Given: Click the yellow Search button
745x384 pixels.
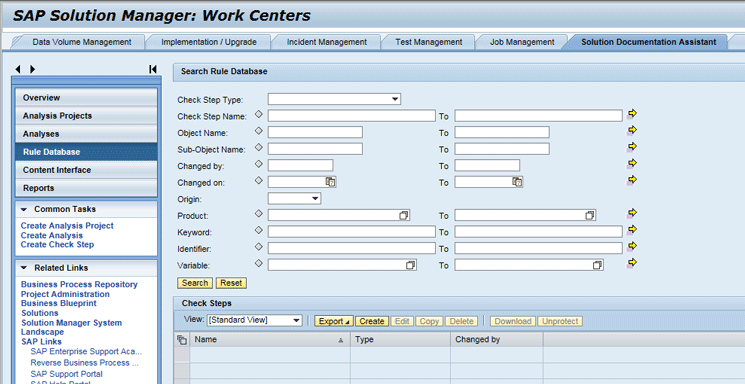Looking at the screenshot, I should point(195,283).
